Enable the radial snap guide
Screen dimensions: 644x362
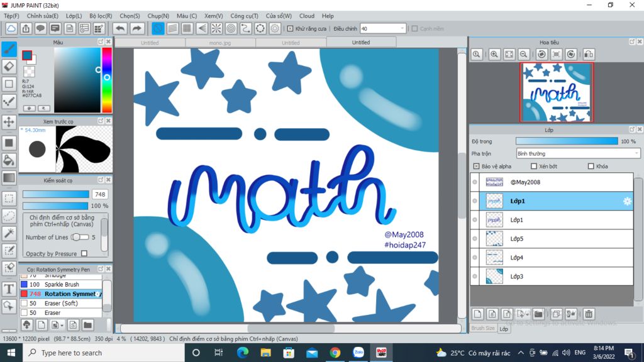[x=216, y=28]
